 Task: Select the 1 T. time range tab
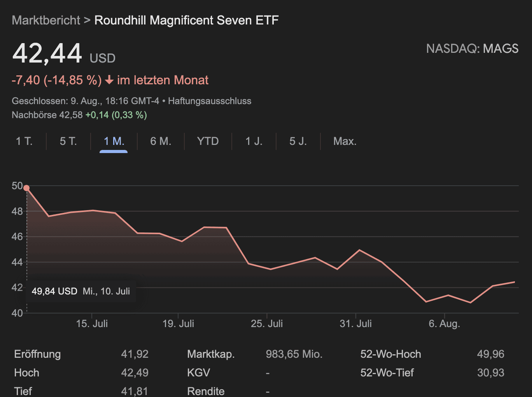tap(24, 141)
